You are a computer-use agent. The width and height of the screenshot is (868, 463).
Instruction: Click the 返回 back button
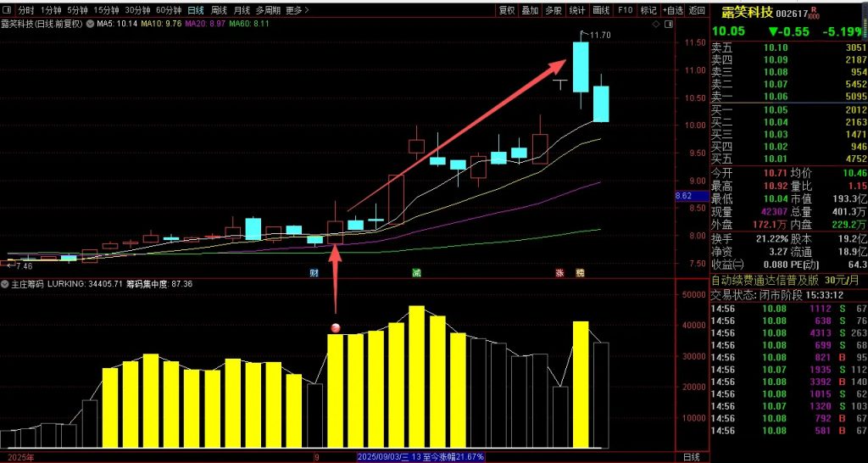click(697, 11)
